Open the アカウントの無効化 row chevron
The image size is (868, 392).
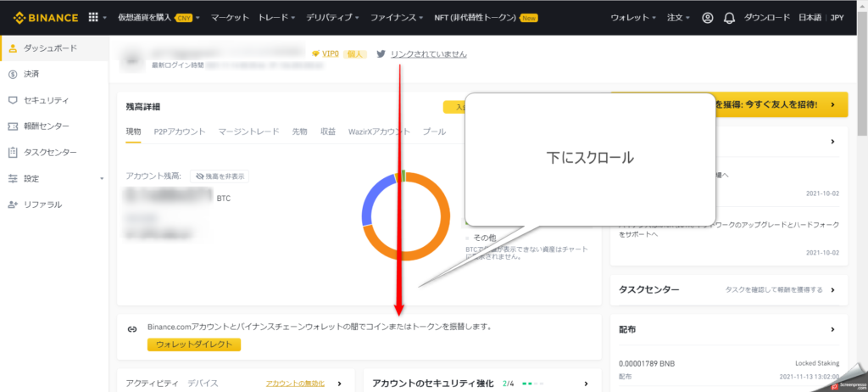click(x=339, y=384)
